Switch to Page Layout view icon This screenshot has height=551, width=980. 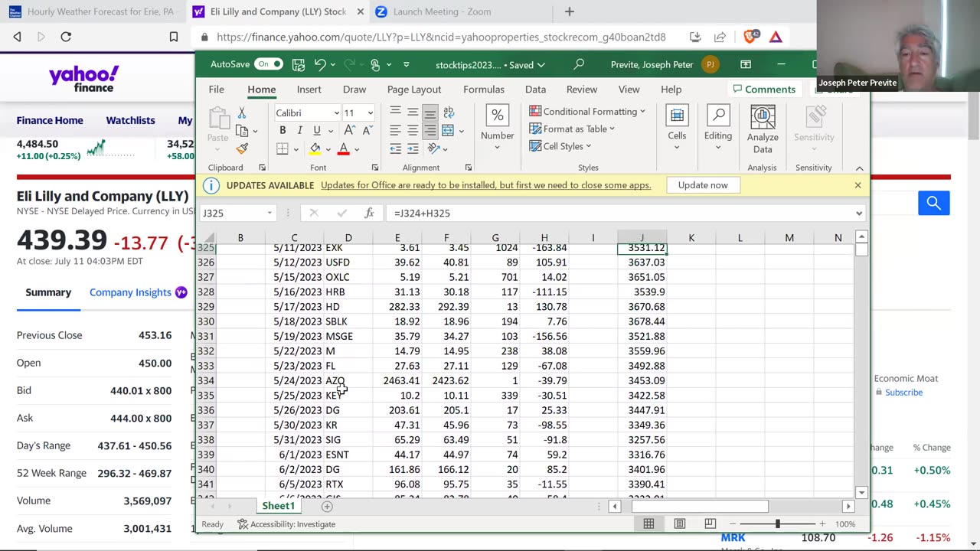(x=679, y=524)
